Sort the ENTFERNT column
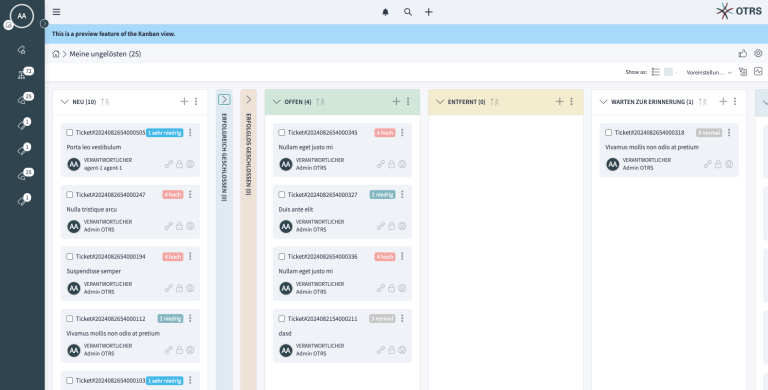768x390 pixels. (494, 102)
